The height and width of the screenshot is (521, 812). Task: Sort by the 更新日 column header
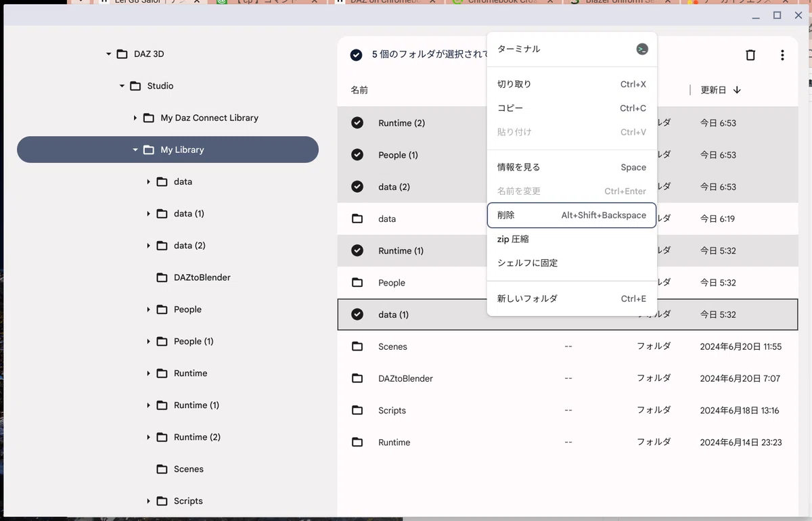point(713,90)
